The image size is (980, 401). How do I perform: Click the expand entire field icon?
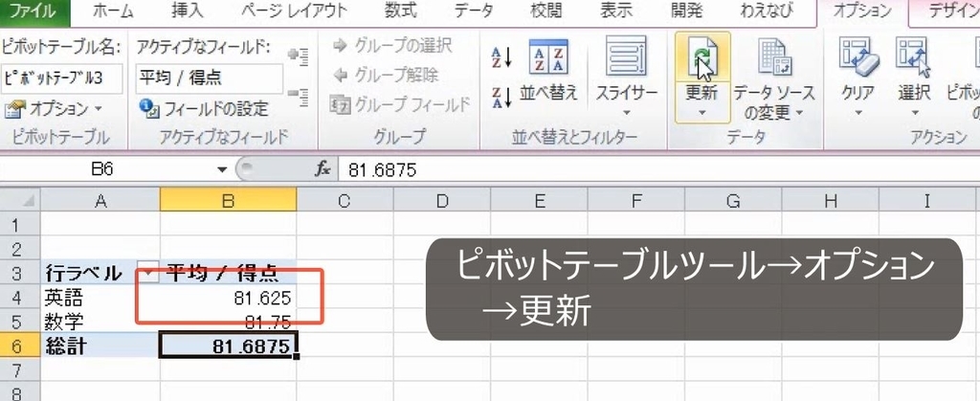298,56
